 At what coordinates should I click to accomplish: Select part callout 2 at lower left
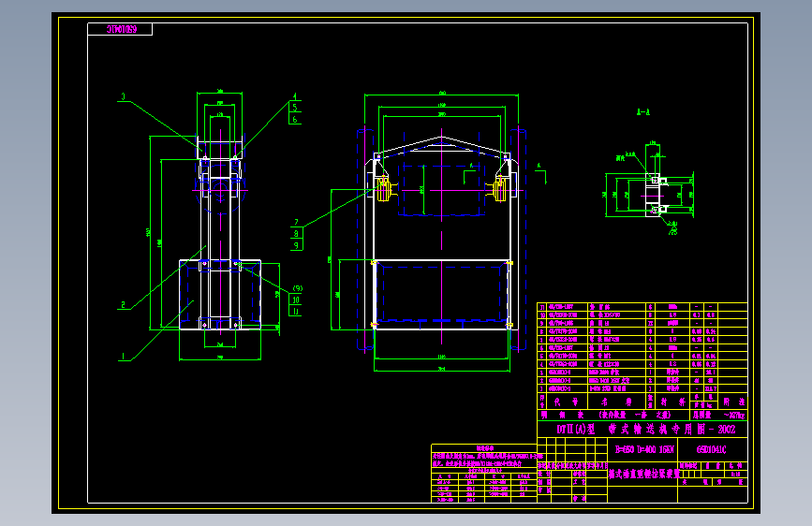pos(124,304)
